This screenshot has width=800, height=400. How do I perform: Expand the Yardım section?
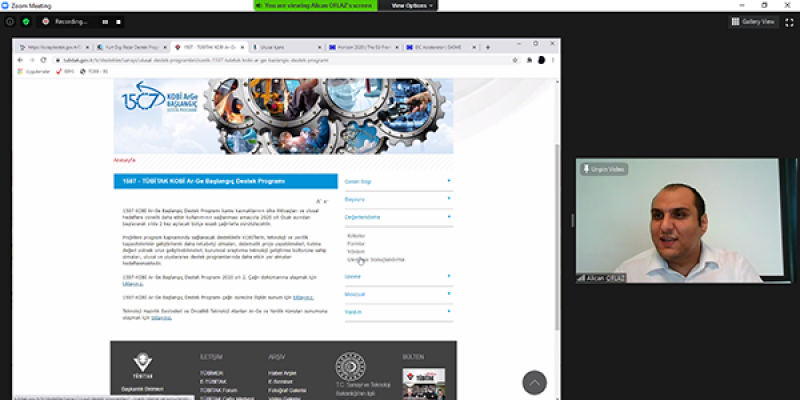(x=398, y=312)
